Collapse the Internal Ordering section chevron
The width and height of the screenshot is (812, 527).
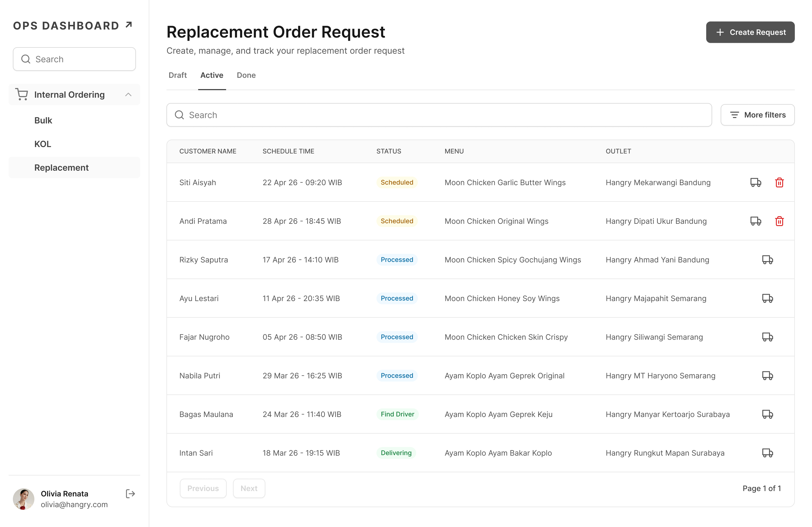[128, 94]
